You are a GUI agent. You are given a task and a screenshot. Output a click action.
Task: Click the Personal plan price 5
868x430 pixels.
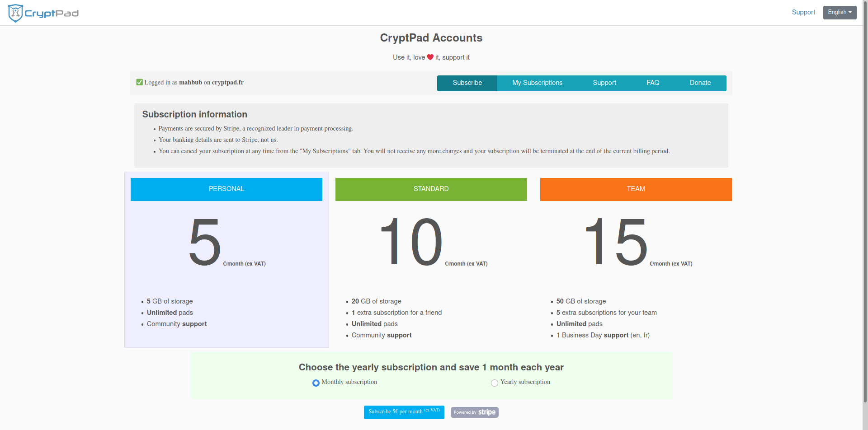click(x=205, y=242)
